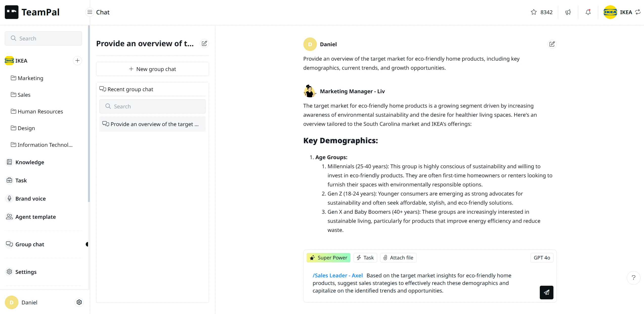Click the Recent group chat search field
The width and height of the screenshot is (644, 314).
[152, 106]
